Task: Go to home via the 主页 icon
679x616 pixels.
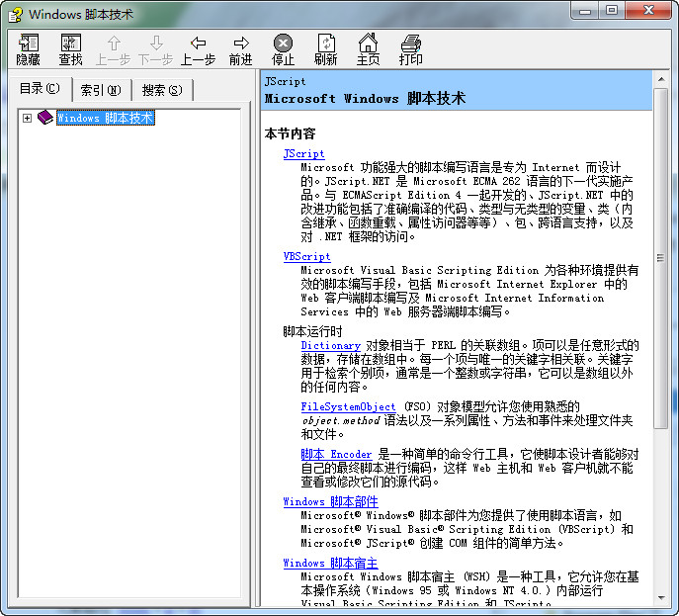Action: coord(368,49)
